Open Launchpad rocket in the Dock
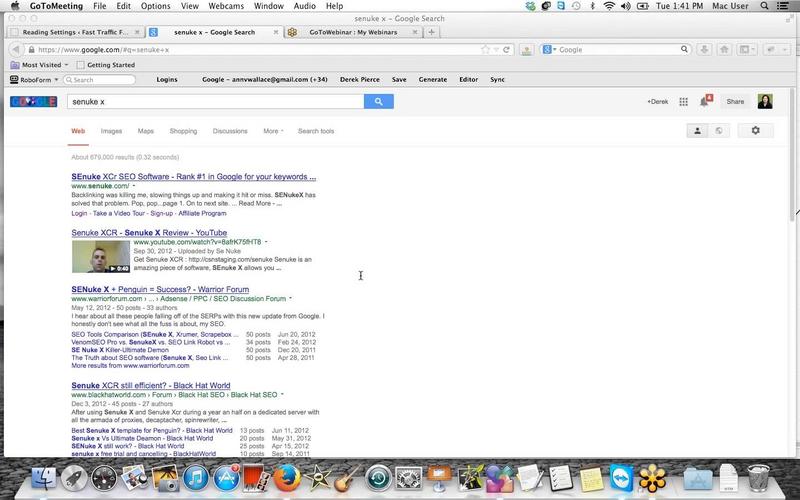The image size is (800, 500). [74, 479]
